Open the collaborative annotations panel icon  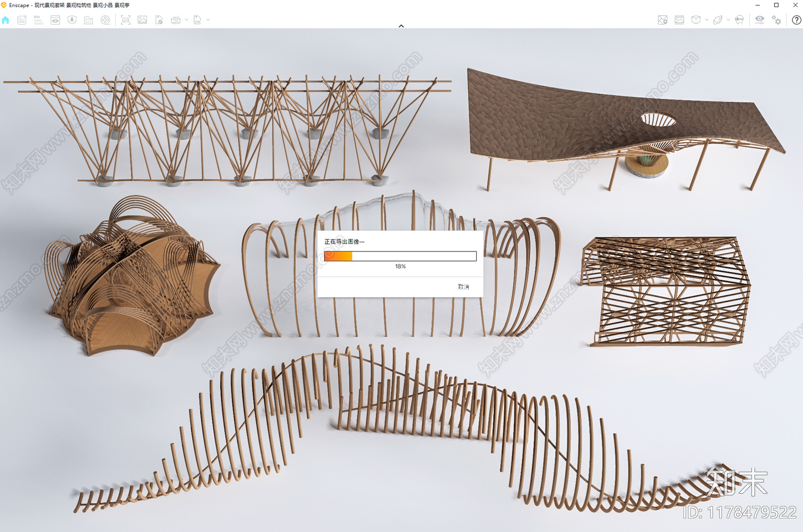point(22,20)
